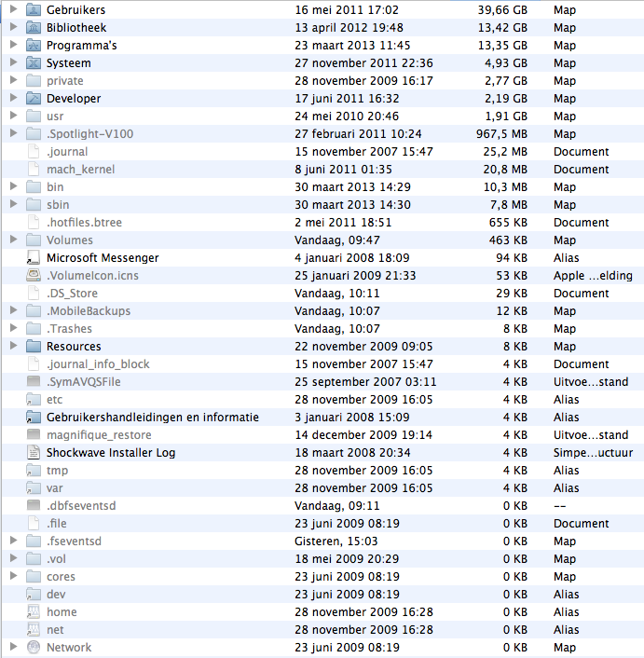
Task: Expand the cores folder triangle
Action: pyautogui.click(x=13, y=575)
